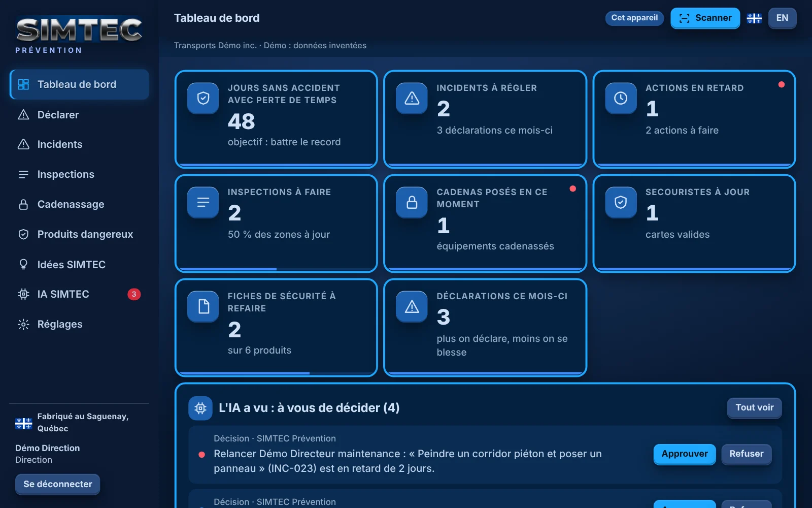Click the flag icon beside Fabriqué au Saguenay
The width and height of the screenshot is (812, 508).
click(x=23, y=423)
